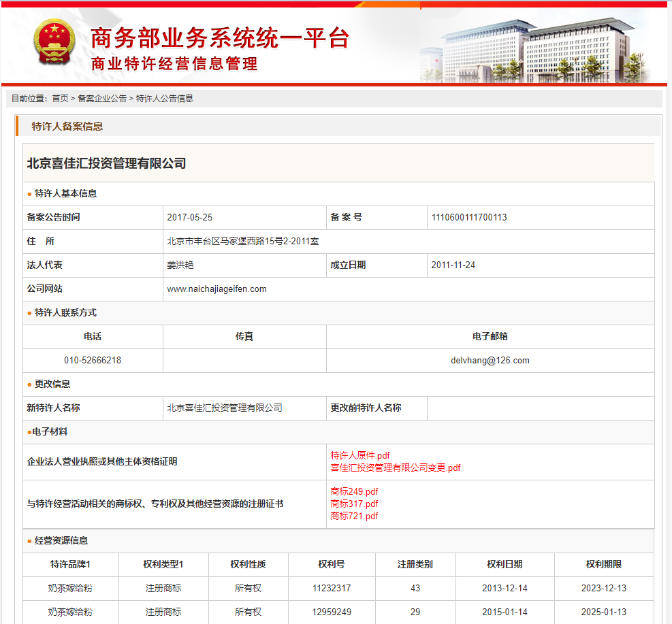Click the 商务部业务系统统一平台 banner title
Image resolution: width=672 pixels, height=624 pixels.
[x=220, y=38]
